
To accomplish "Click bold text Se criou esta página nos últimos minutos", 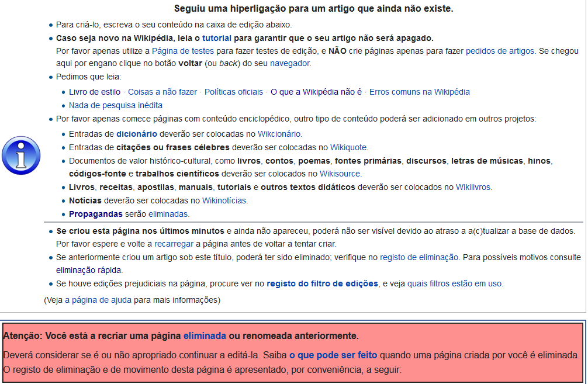I will click(x=140, y=231).
